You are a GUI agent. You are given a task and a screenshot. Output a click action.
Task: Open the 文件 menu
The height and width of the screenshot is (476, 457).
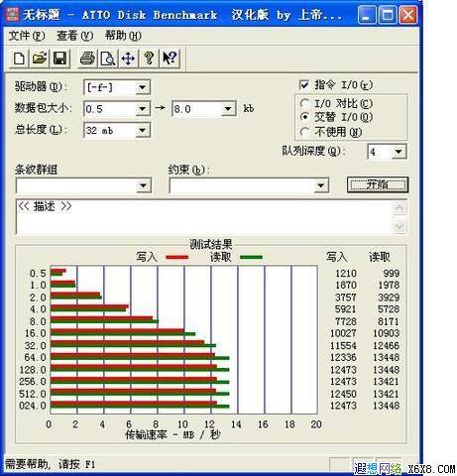pos(27,36)
